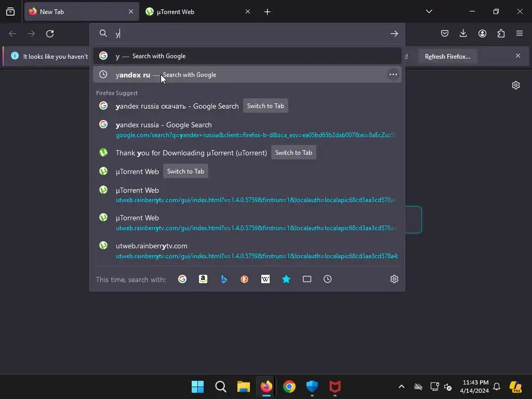Switch to Tab next to µTorrent Web

pyautogui.click(x=185, y=171)
